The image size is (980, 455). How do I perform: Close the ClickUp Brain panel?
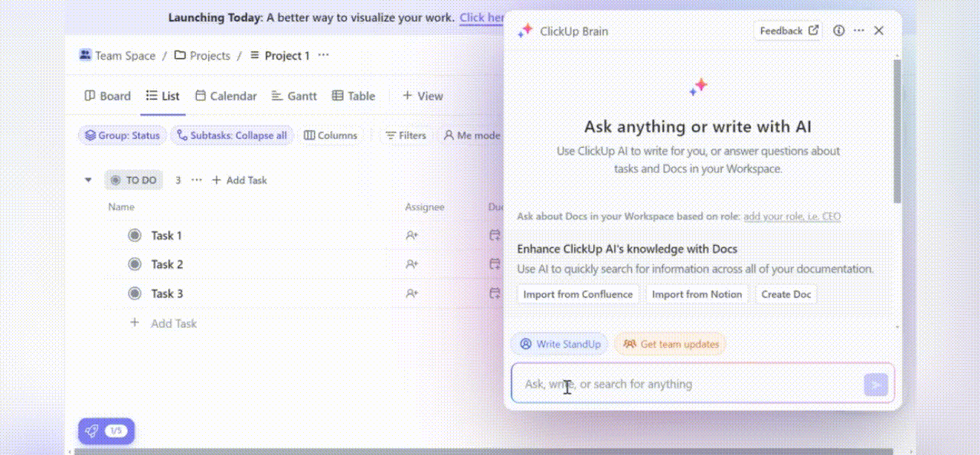coord(879,31)
